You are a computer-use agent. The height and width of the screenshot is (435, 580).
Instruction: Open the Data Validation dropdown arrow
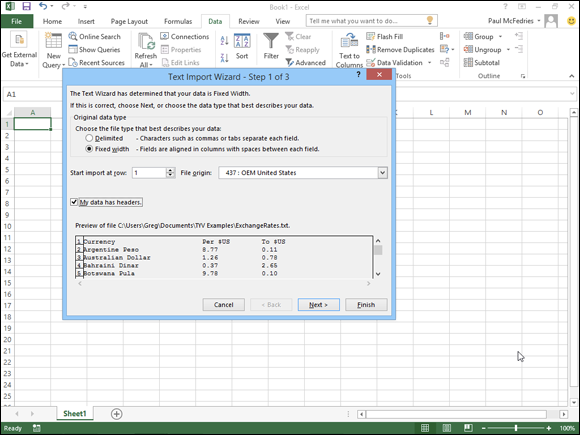[429, 63]
